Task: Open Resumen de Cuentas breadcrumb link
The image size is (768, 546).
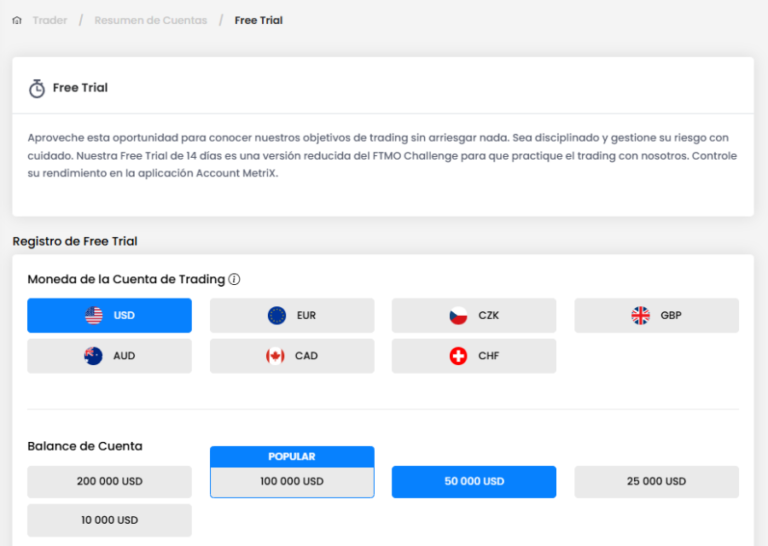Action: [x=151, y=20]
